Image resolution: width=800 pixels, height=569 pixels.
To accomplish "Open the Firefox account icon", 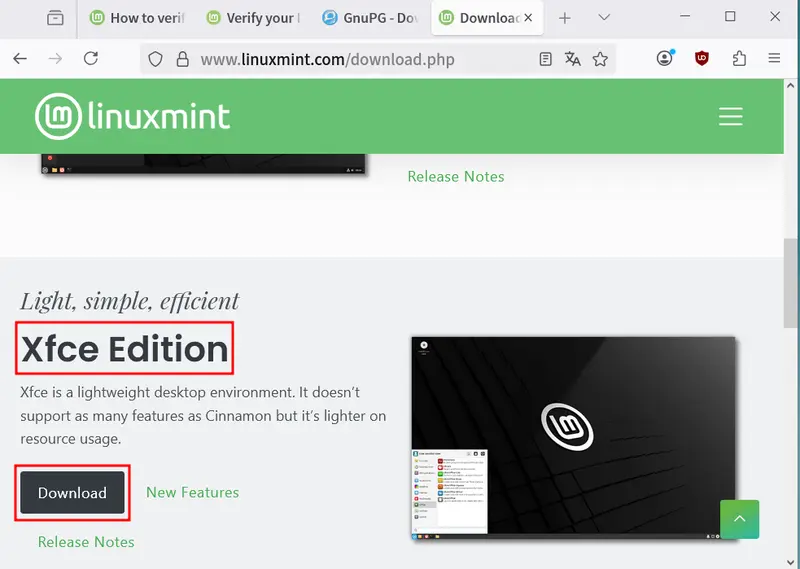I will (665, 58).
